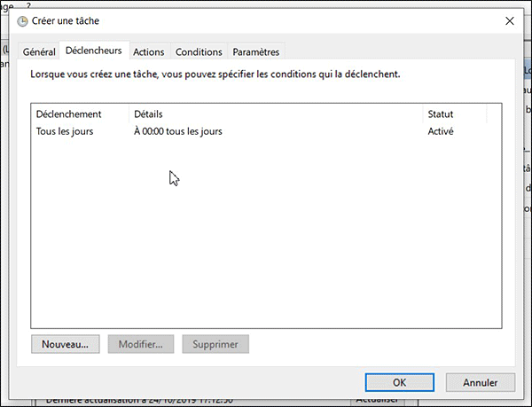Viewport: 532px width, 407px height.
Task: Click the Déclenchement column header
Action: [x=69, y=114]
